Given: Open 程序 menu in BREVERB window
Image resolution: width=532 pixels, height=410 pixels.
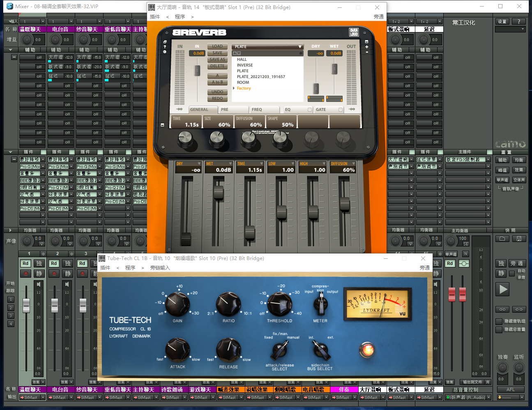Looking at the screenshot, I should tap(180, 17).
